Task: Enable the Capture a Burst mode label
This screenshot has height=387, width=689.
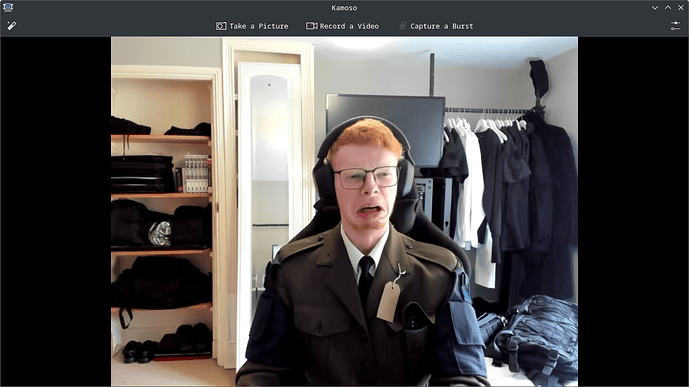Action: pyautogui.click(x=442, y=26)
